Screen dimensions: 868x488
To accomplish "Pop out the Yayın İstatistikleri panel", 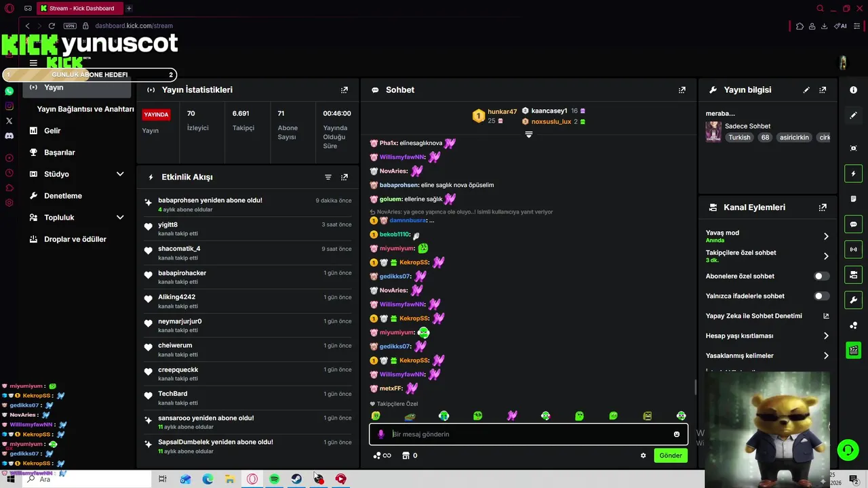I will pos(344,89).
